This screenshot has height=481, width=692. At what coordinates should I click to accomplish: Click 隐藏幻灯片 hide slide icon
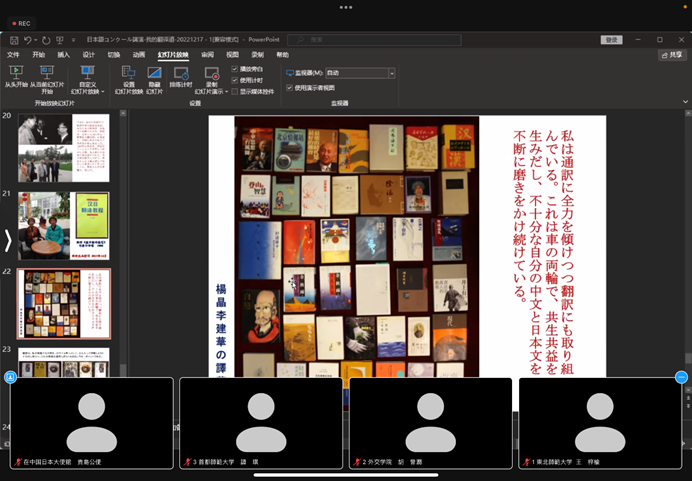click(154, 73)
